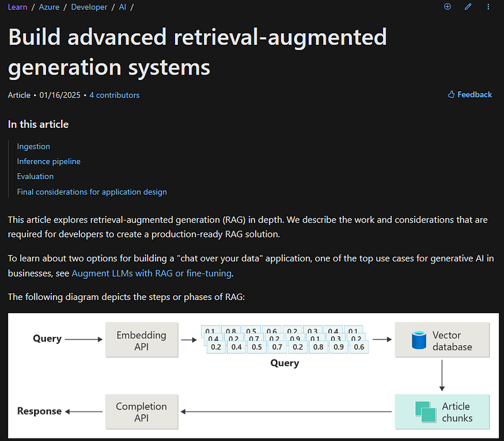View the 4 contributors link

pyautogui.click(x=115, y=95)
